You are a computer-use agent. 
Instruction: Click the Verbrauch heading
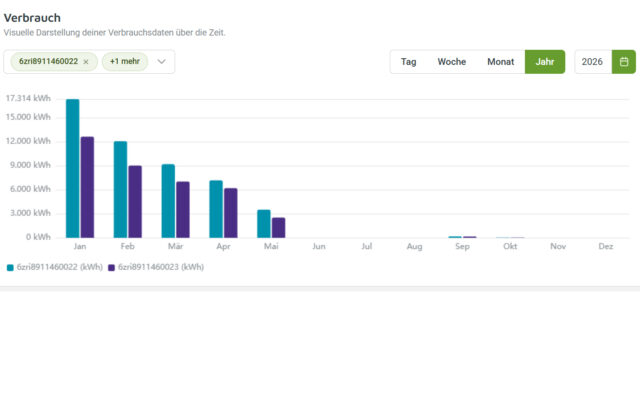tap(32, 18)
